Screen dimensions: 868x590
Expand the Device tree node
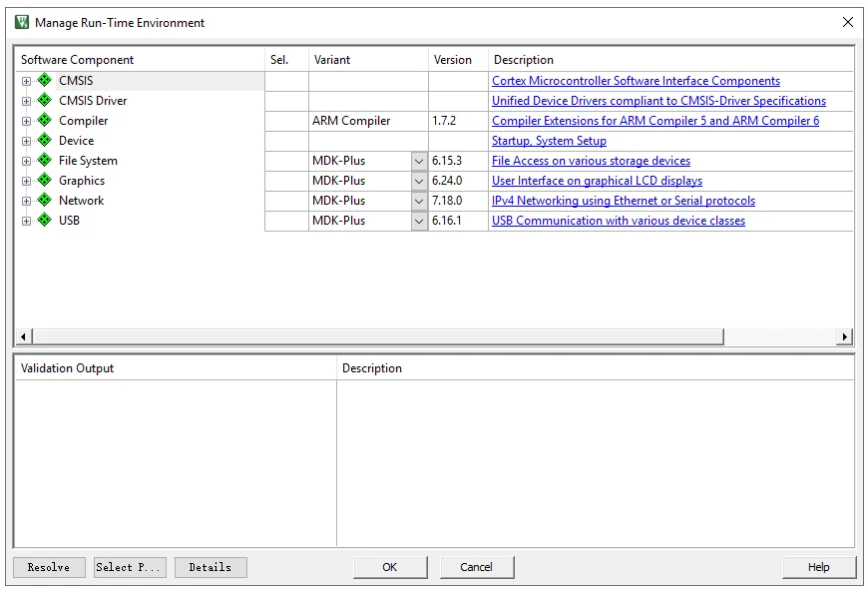tap(26, 142)
